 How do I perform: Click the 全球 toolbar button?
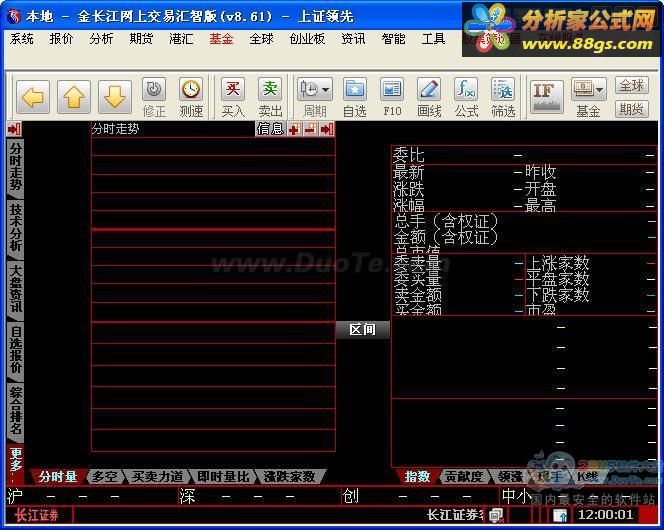click(632, 86)
